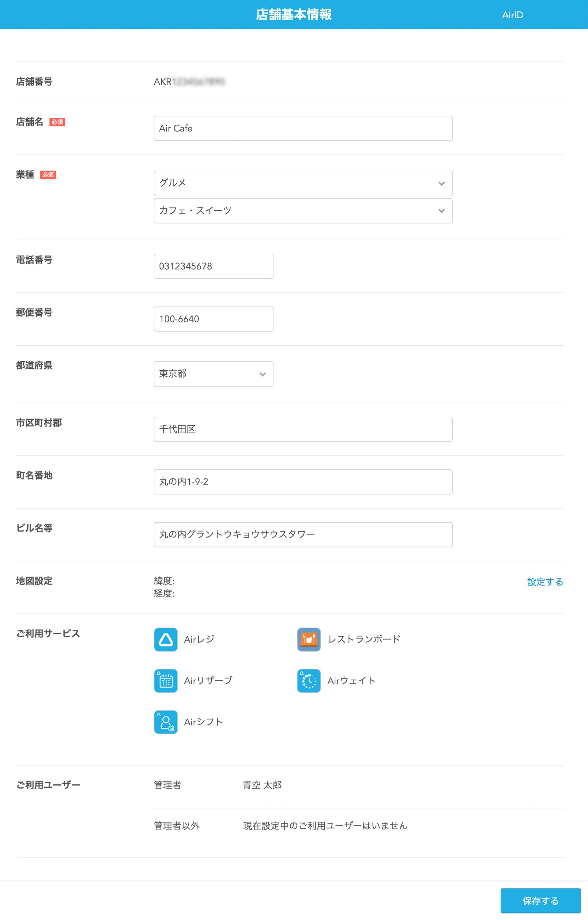Click the Airウェイト service label
Screen dimensions: 588x920
(x=351, y=680)
